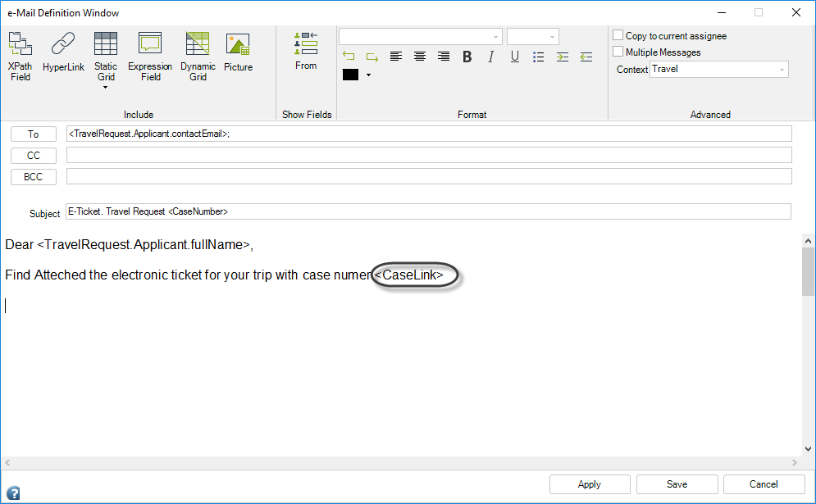This screenshot has width=816, height=504.
Task: Open the Static Grid dropdown arrow
Action: pyautogui.click(x=106, y=88)
